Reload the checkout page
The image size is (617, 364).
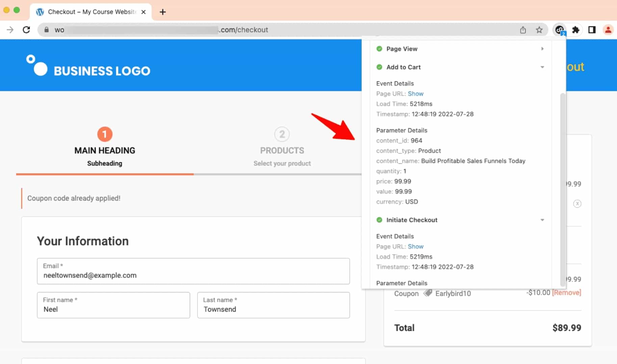(26, 30)
